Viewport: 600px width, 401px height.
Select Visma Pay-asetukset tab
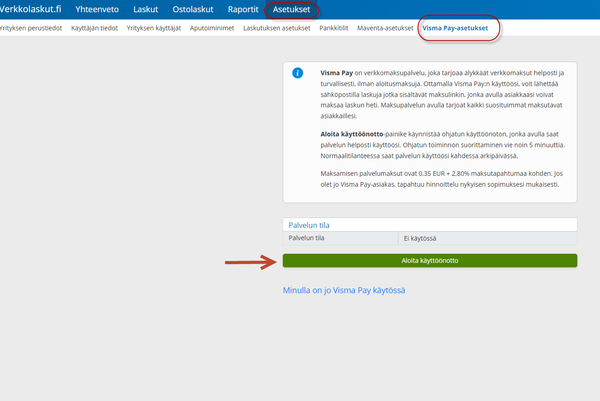(x=455, y=28)
